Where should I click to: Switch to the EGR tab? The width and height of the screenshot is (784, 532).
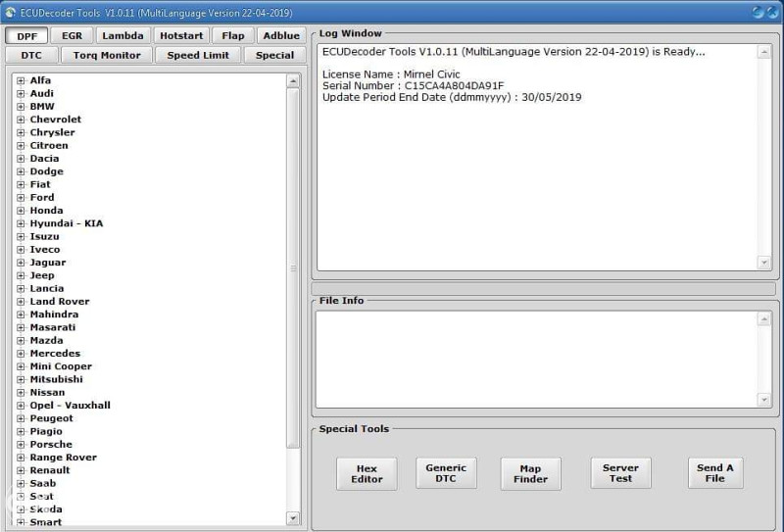[72, 35]
